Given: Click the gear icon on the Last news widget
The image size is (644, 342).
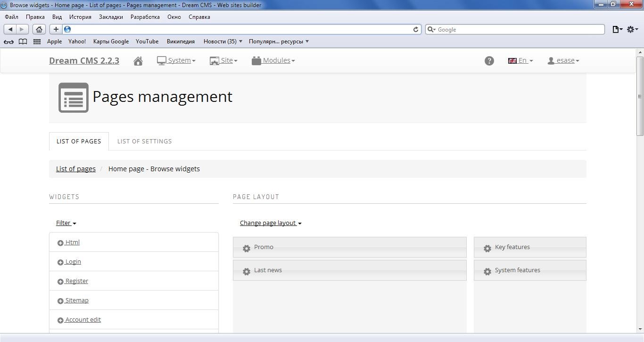Looking at the screenshot, I should (x=246, y=270).
